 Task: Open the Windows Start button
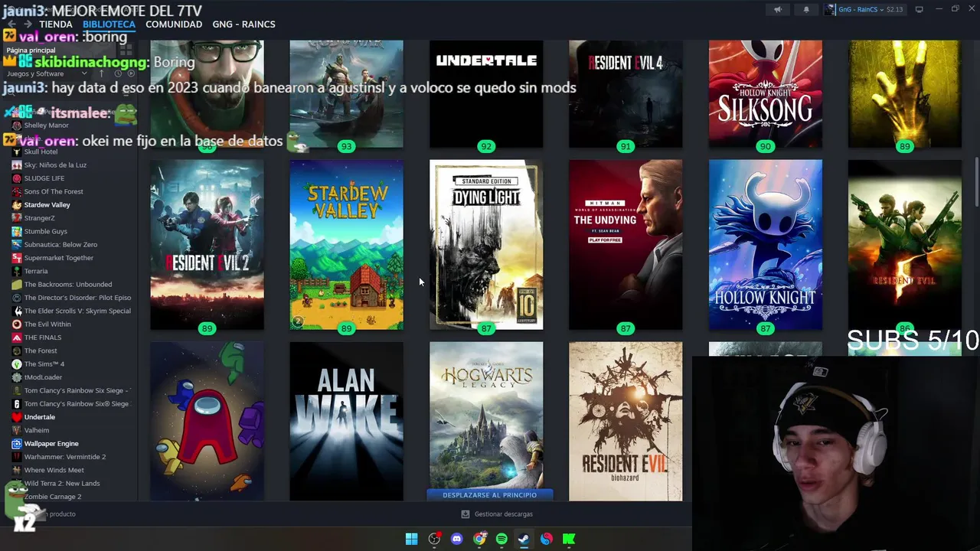coord(411,539)
